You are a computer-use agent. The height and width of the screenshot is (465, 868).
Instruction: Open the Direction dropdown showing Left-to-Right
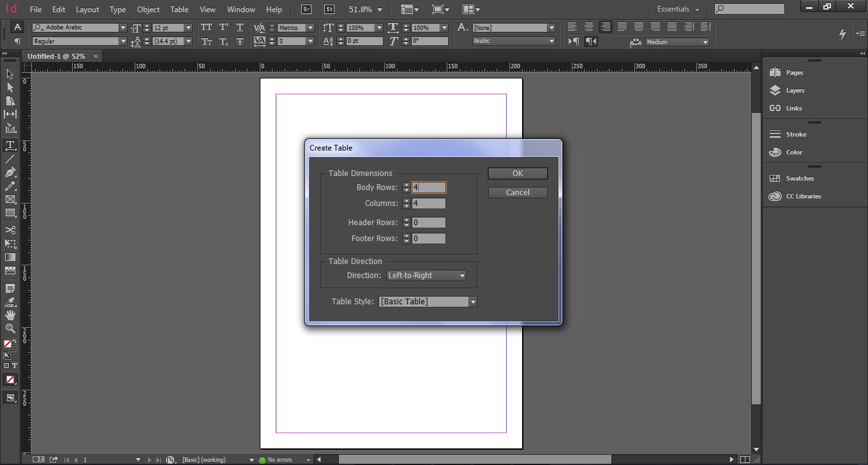coord(426,276)
